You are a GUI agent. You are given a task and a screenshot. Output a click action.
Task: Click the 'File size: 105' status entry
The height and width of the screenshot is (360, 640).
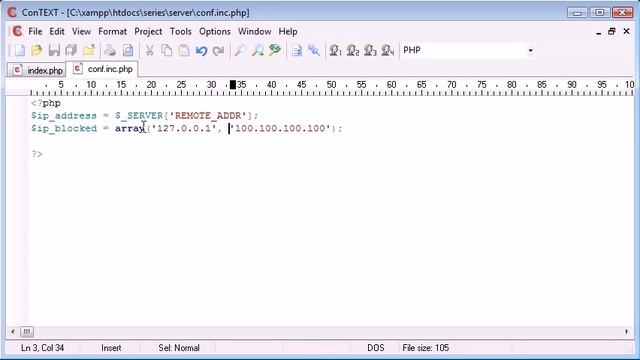(425, 348)
